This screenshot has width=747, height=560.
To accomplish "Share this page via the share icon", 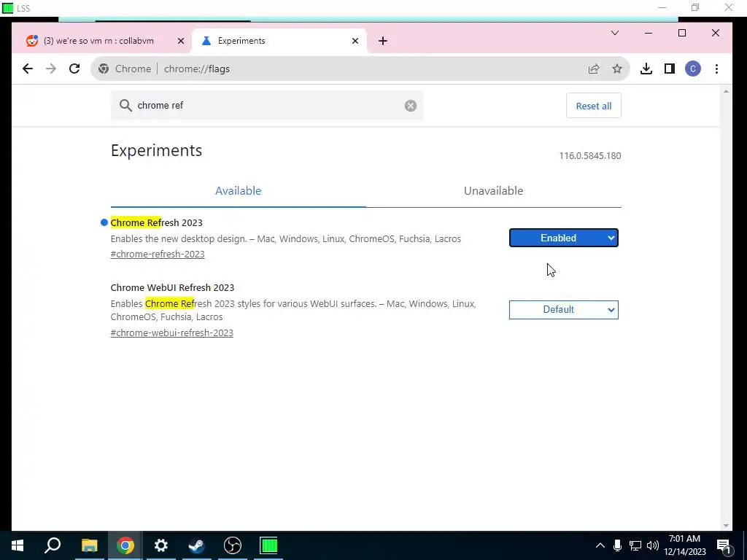I will [594, 69].
